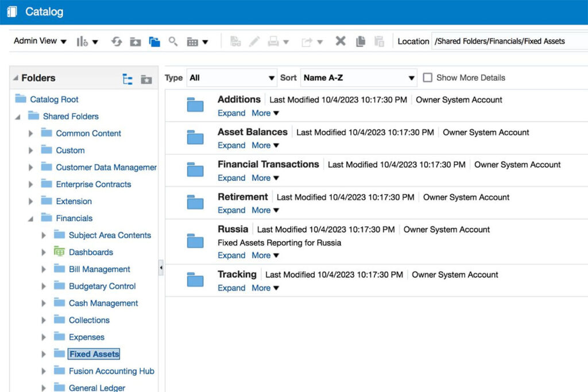Open Search using the magnifier icon
Viewport: 588px width, 392px height.
click(173, 41)
